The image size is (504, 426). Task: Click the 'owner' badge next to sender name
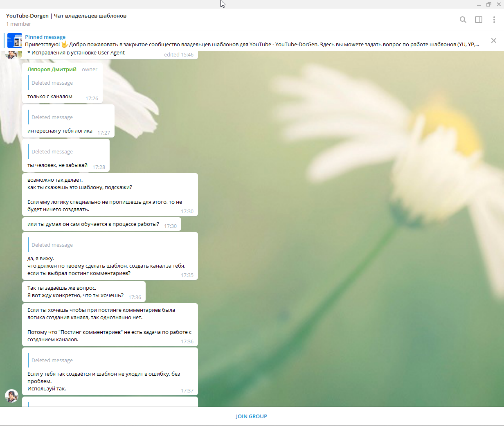90,70
